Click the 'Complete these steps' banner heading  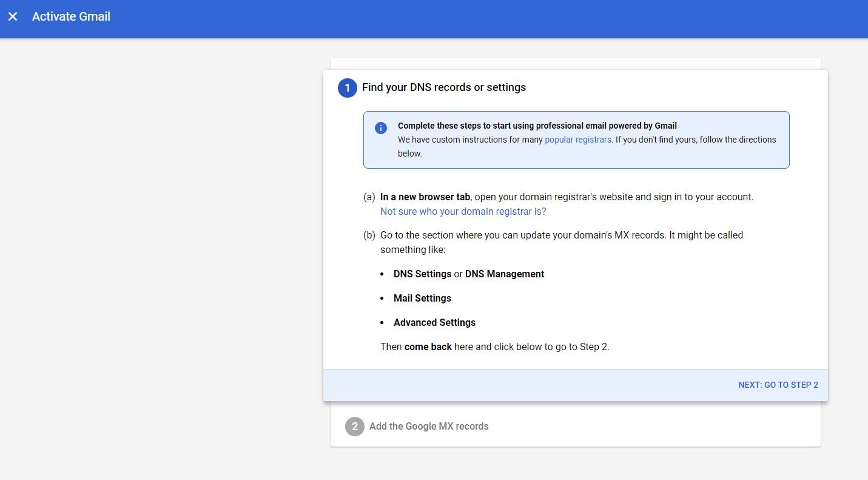click(x=537, y=126)
